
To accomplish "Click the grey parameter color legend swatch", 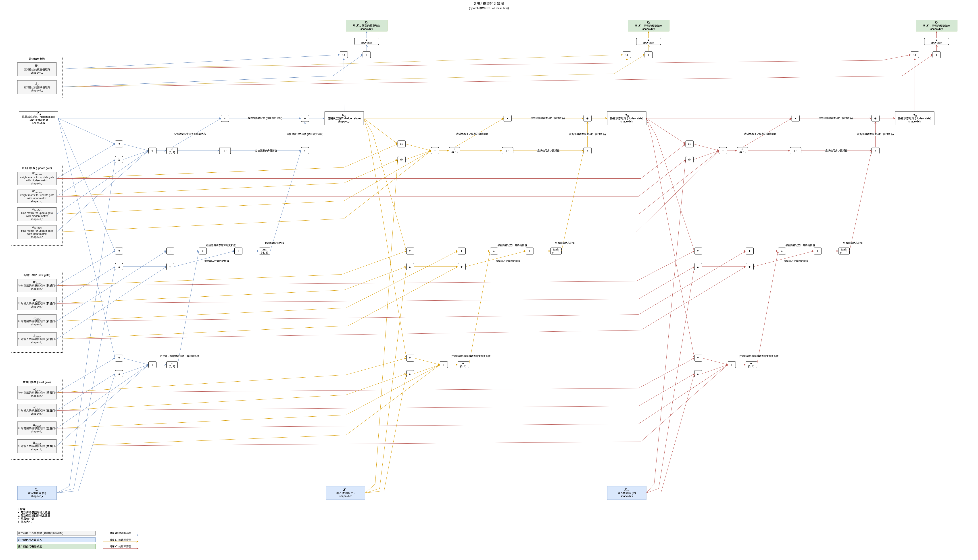I will tap(56, 533).
